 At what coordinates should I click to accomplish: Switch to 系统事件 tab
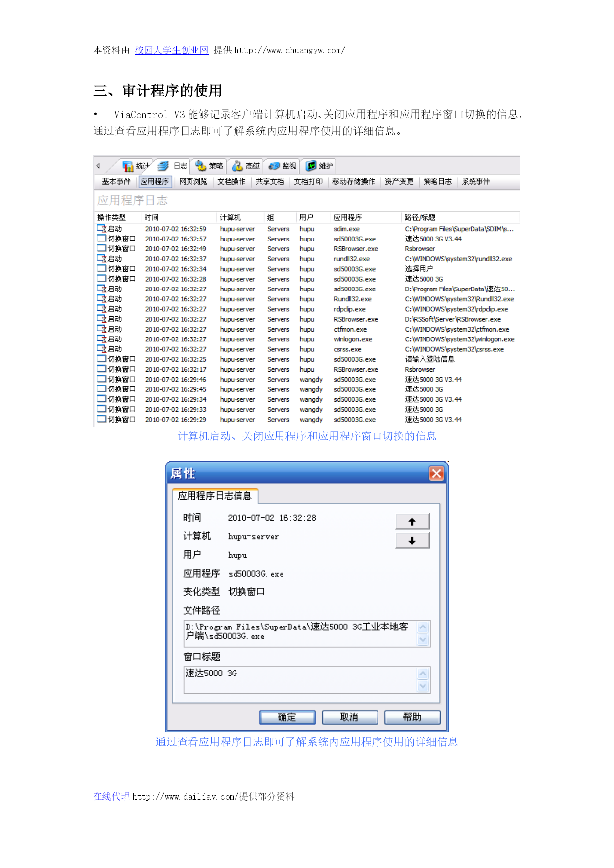pyautogui.click(x=476, y=182)
